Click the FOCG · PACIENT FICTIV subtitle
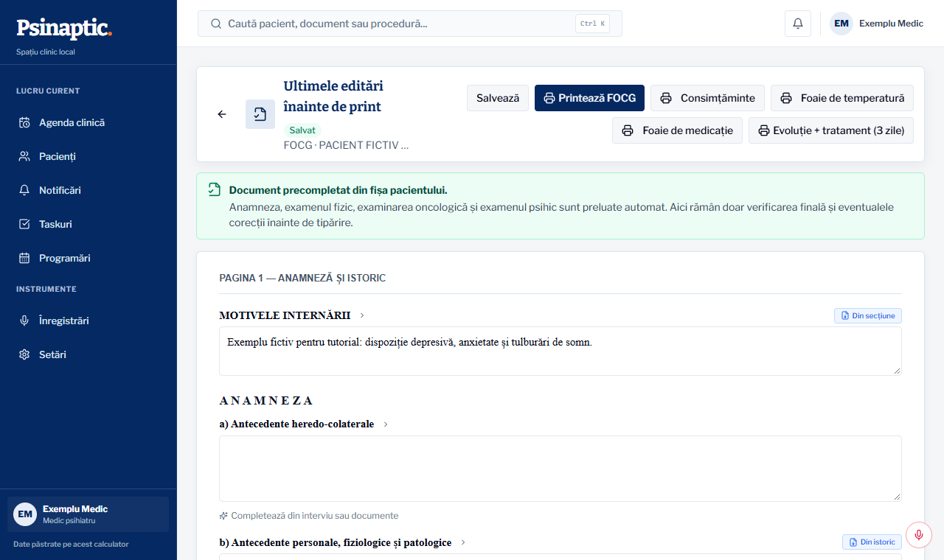 (346, 145)
